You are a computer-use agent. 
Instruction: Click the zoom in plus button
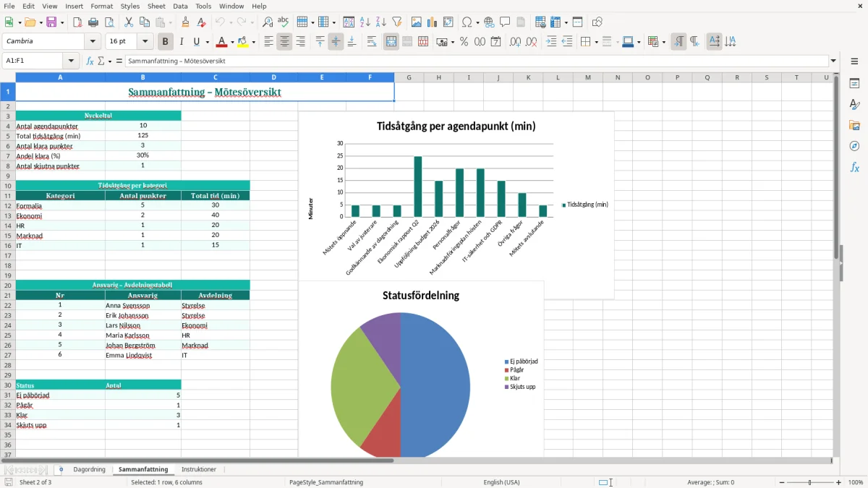pos(838,482)
